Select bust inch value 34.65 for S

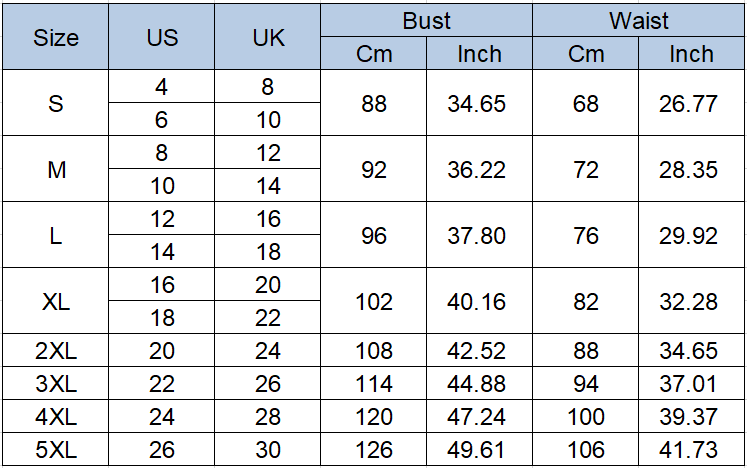479,102
